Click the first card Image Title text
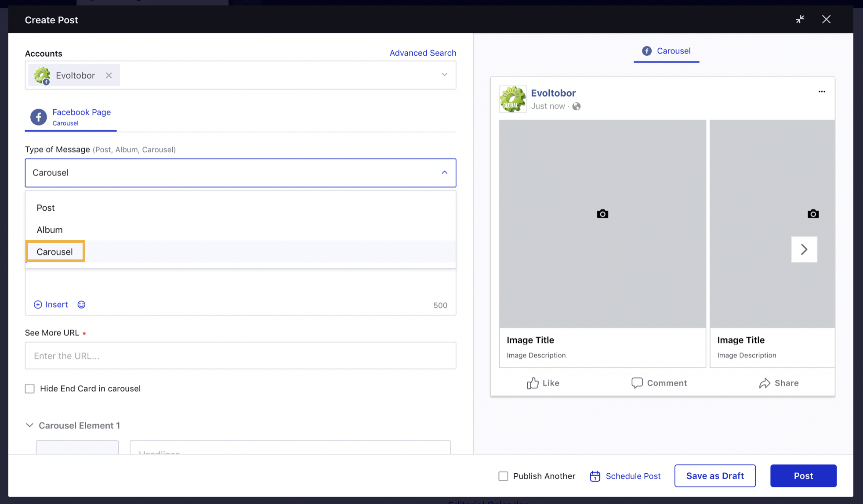 530,340
